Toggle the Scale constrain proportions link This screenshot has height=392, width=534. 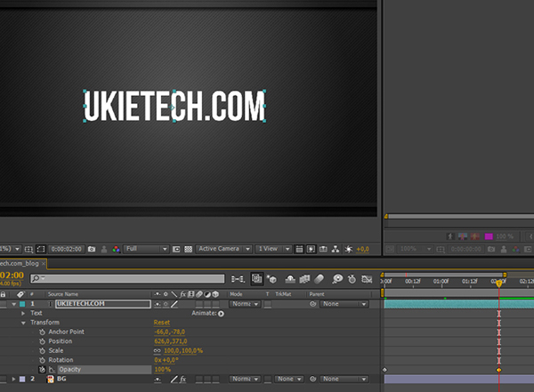pos(157,350)
